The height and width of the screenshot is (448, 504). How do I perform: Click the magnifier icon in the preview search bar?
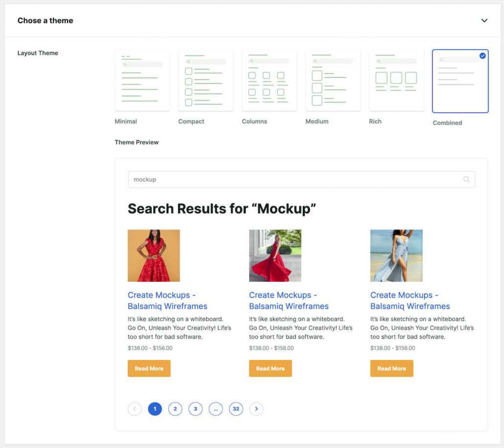tap(466, 179)
